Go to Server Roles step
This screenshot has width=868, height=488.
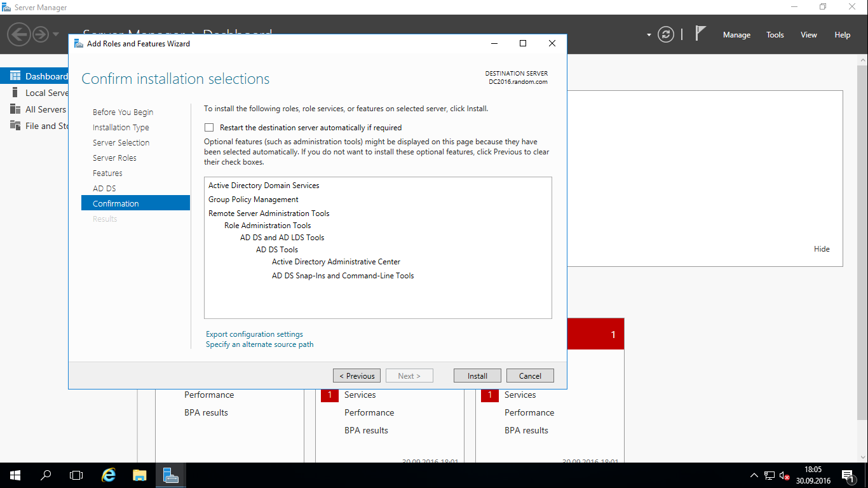pos(114,158)
